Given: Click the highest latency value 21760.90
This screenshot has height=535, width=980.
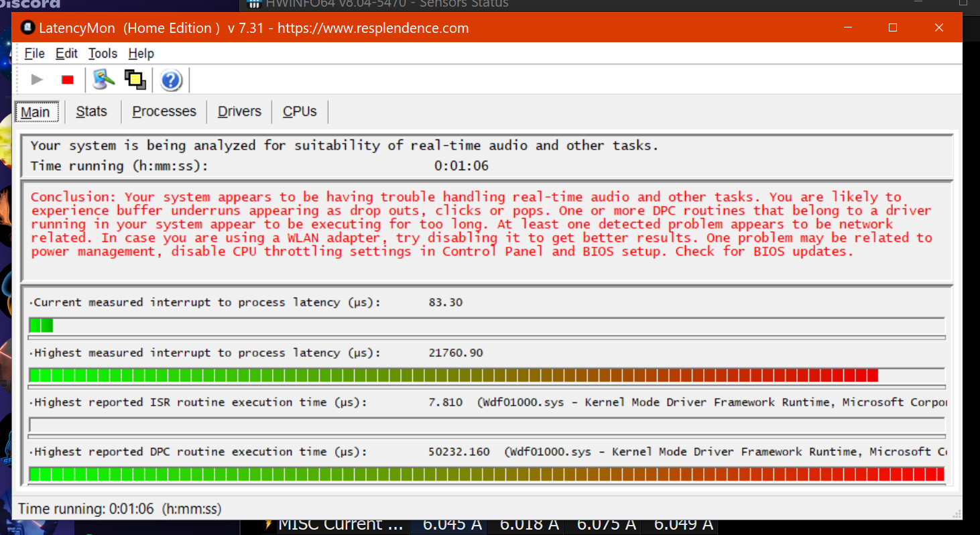Looking at the screenshot, I should pyautogui.click(x=456, y=353).
